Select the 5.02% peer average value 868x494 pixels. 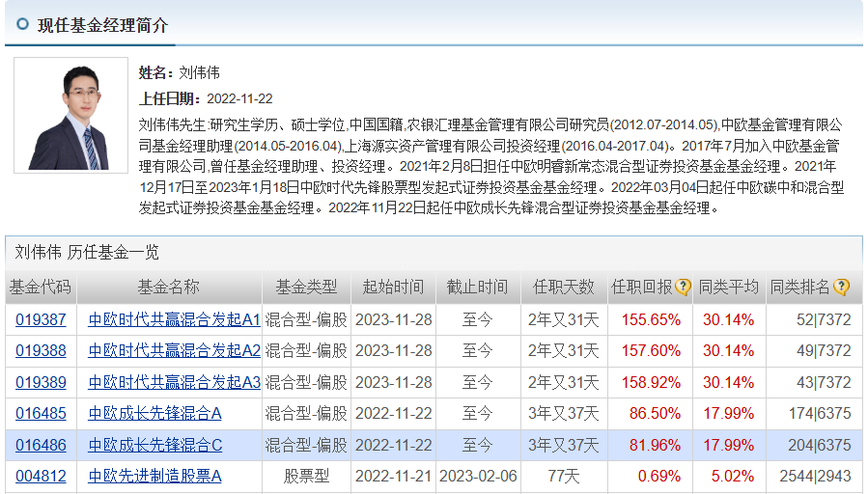(733, 476)
